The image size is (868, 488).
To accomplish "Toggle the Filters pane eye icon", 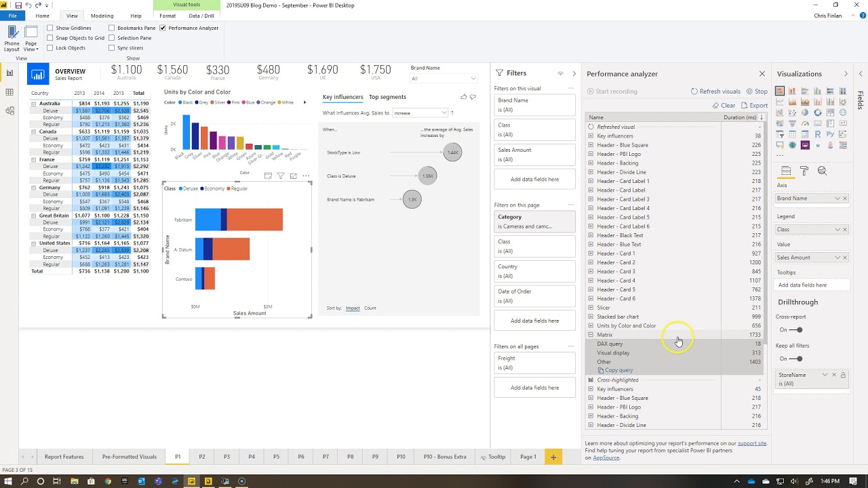I will 561,73.
